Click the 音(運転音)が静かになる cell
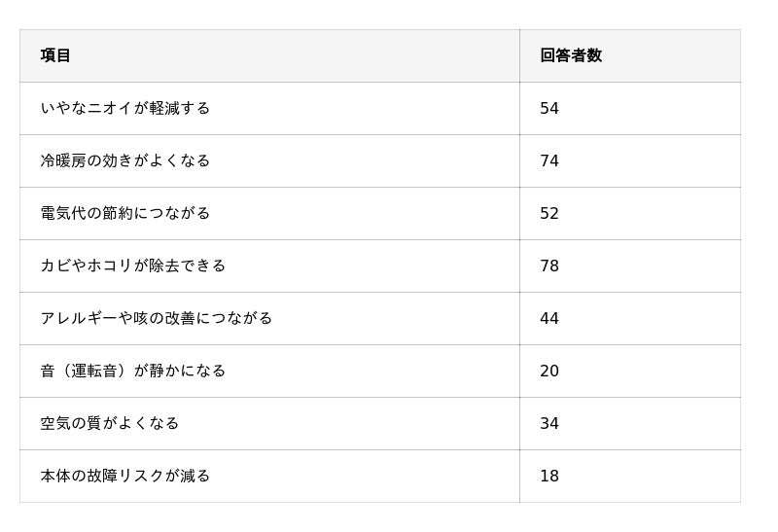This screenshot has height=532, width=778. [133, 371]
